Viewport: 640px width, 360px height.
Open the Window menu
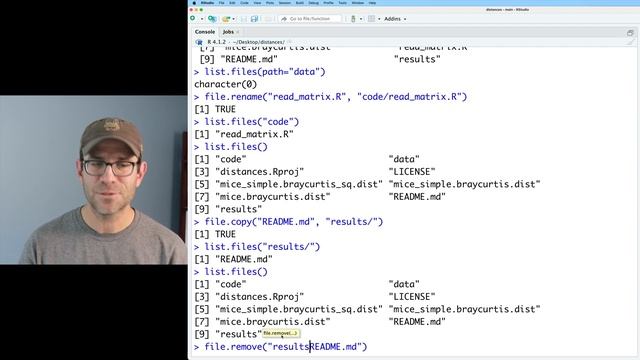[358, 3]
